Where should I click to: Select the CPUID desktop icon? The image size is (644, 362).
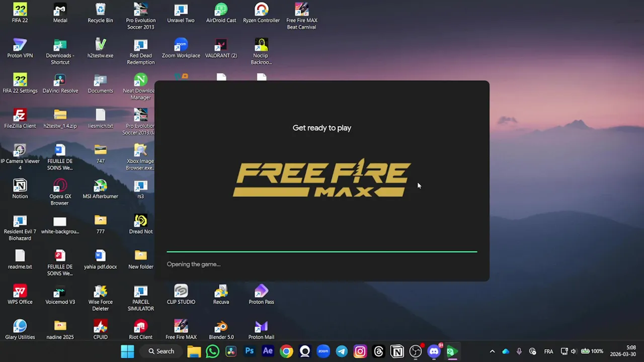coord(100,330)
